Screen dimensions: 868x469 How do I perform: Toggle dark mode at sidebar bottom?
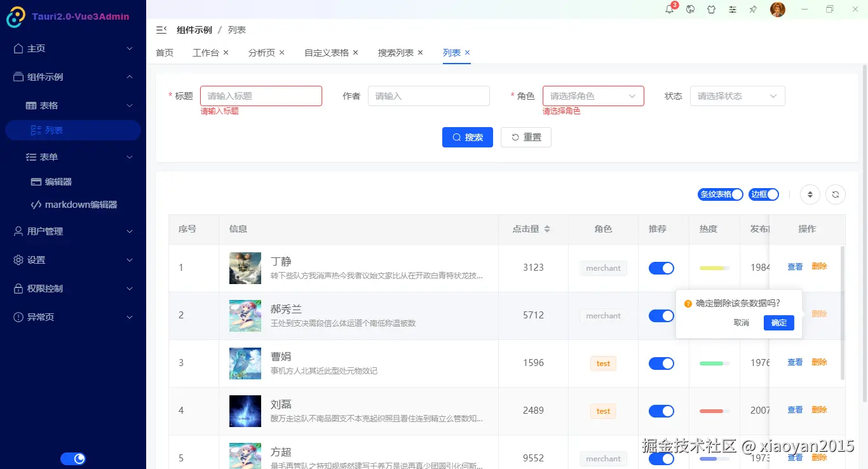coord(73,458)
